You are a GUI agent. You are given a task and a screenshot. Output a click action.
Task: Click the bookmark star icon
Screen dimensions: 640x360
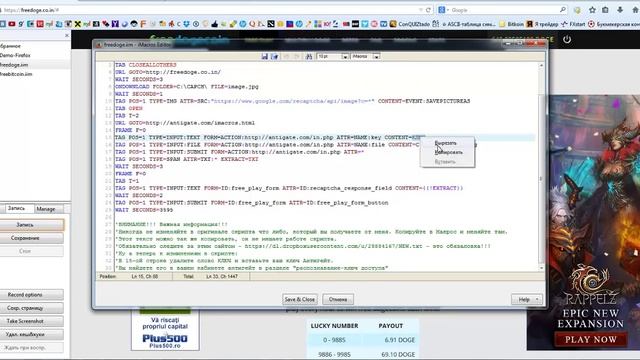pyautogui.click(x=592, y=10)
